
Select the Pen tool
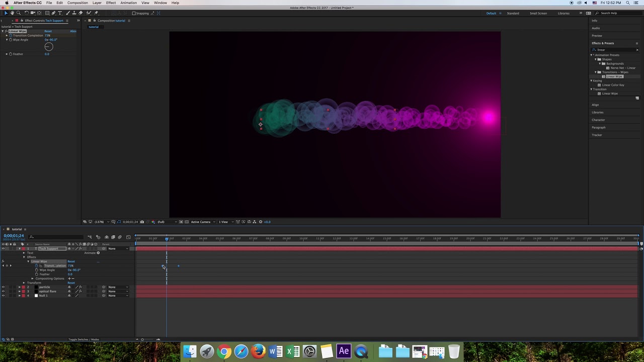54,13
